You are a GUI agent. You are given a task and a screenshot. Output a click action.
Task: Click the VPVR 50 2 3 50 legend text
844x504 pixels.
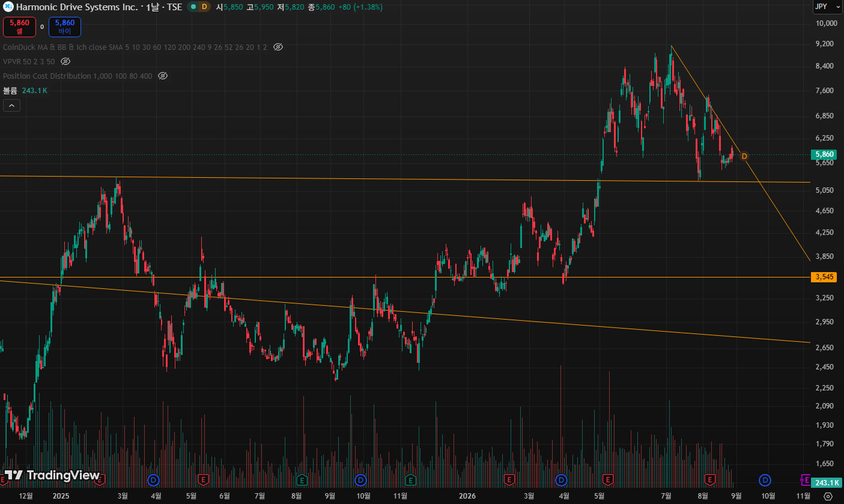pyautogui.click(x=29, y=61)
